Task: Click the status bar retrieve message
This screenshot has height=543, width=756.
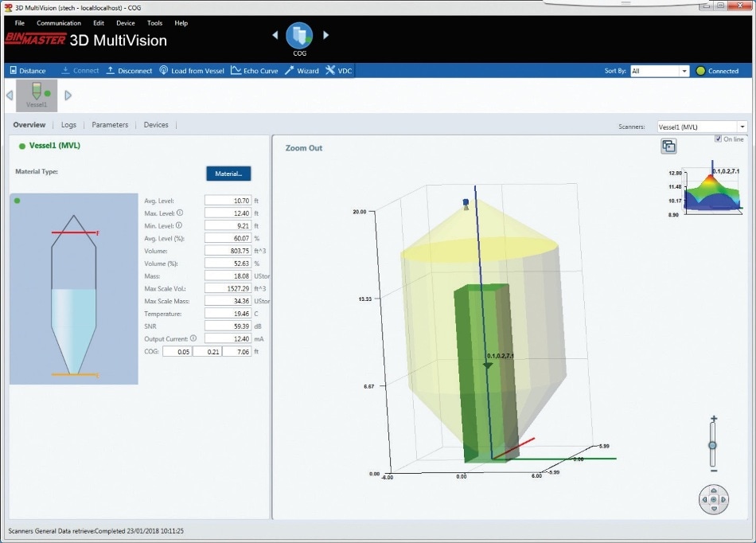Action: [96, 531]
